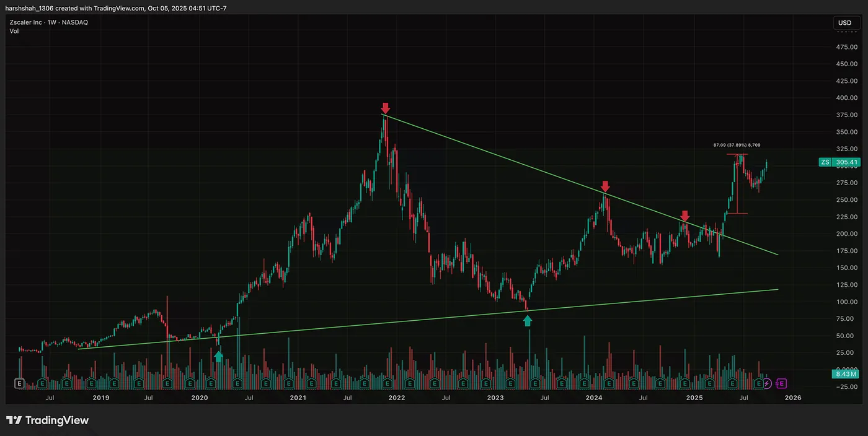The image size is (868, 436).
Task: Click the red down arrow at the early 2024 peak
Action: pyautogui.click(x=605, y=186)
